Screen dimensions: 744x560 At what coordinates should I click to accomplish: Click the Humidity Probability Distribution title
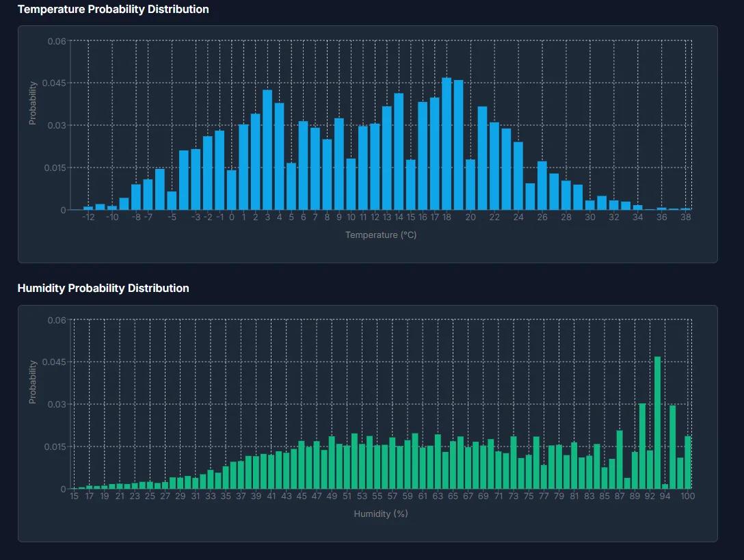(x=103, y=288)
